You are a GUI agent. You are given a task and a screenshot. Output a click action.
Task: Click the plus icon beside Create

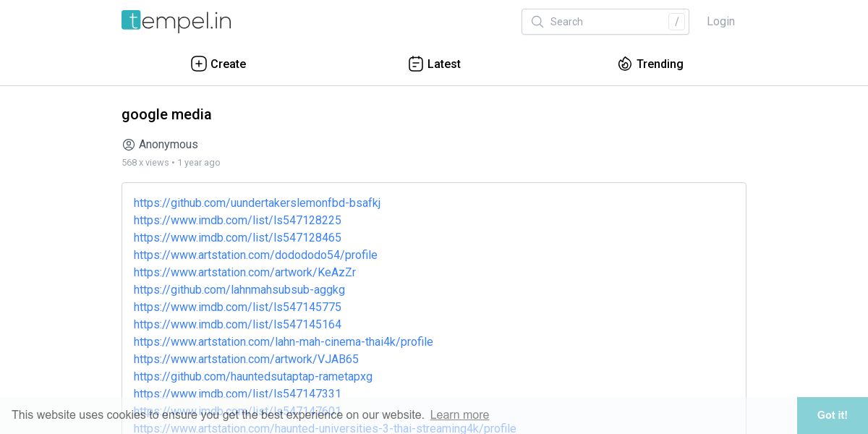[199, 64]
